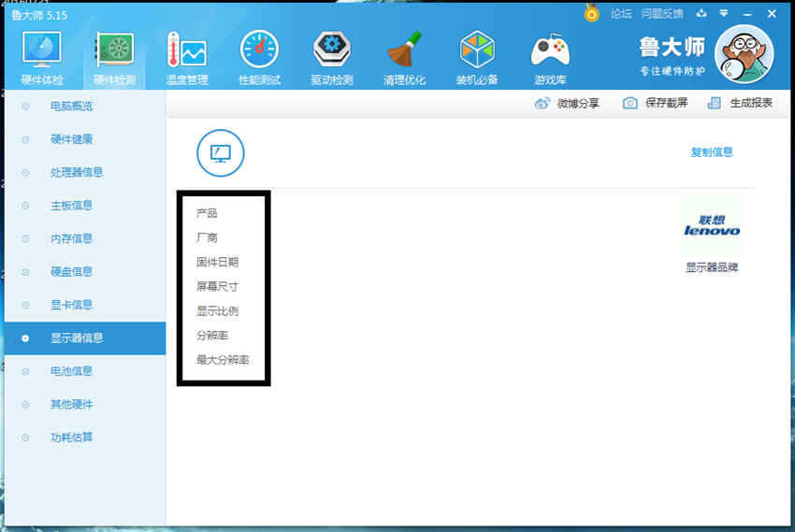Click the 保存截屏 label
This screenshot has width=795, height=532.
(x=666, y=103)
